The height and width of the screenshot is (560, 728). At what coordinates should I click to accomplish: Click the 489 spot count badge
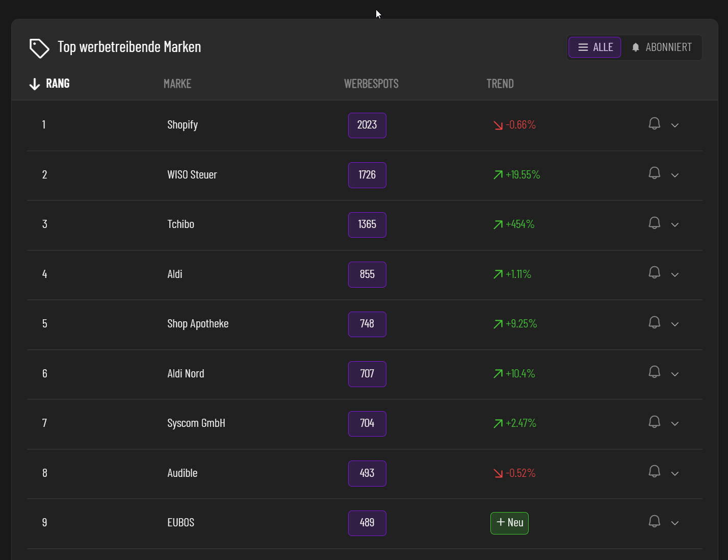pos(367,523)
